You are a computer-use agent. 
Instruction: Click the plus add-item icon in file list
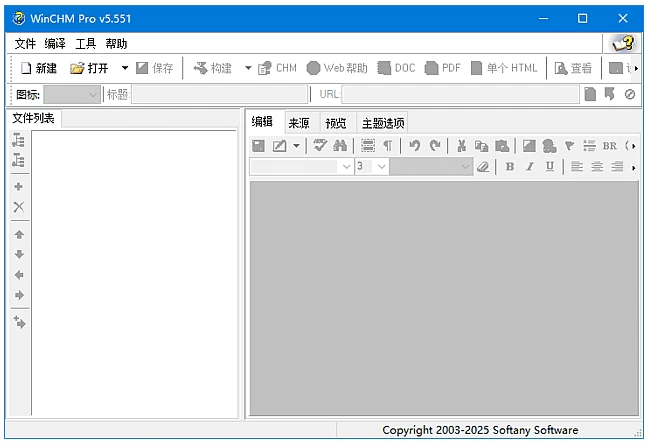(x=18, y=186)
